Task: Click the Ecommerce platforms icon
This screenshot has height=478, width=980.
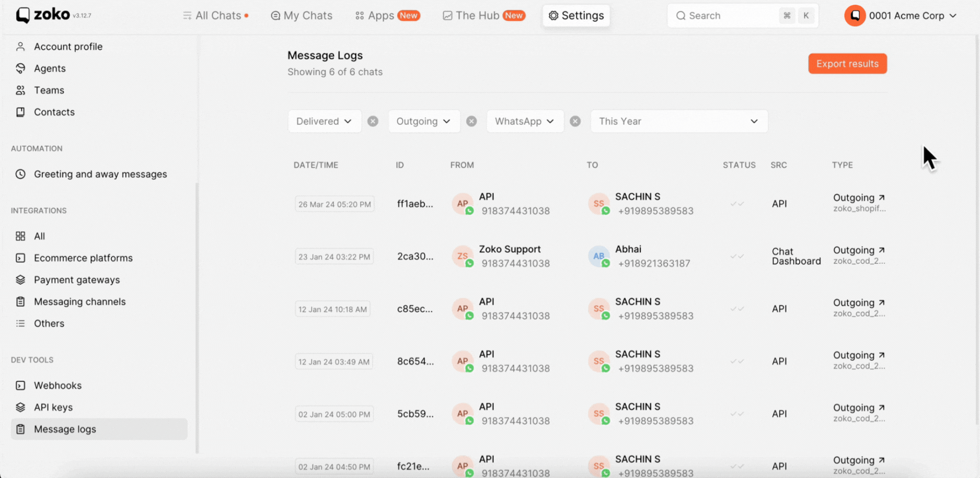Action: pyautogui.click(x=20, y=258)
